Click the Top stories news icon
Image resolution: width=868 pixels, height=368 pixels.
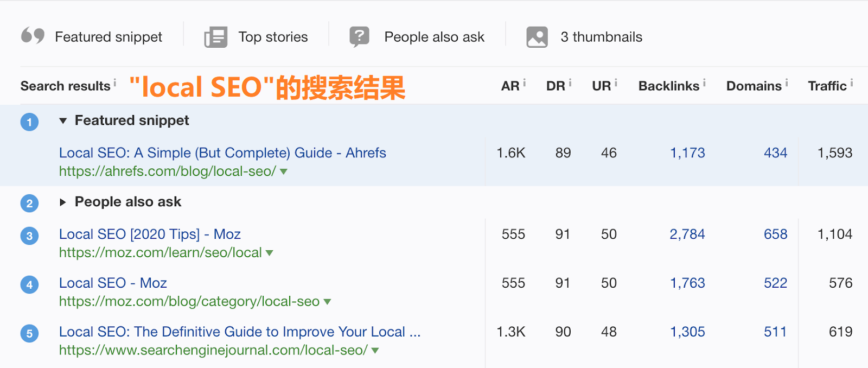click(215, 36)
